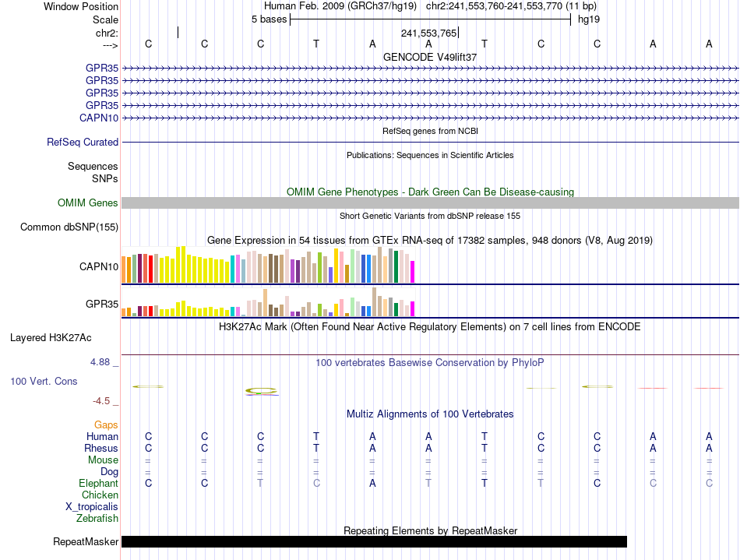Click the Human alignment row label
740x560 pixels.
[102, 436]
